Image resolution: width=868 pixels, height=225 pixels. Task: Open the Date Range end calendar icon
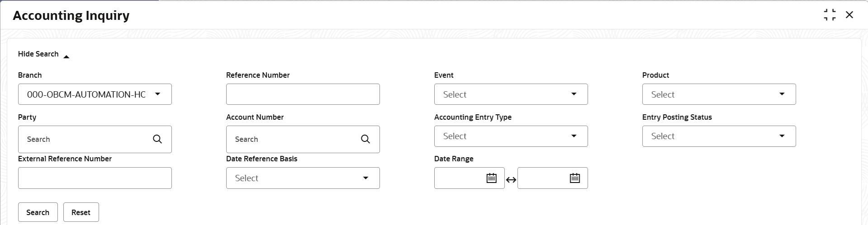click(x=575, y=178)
